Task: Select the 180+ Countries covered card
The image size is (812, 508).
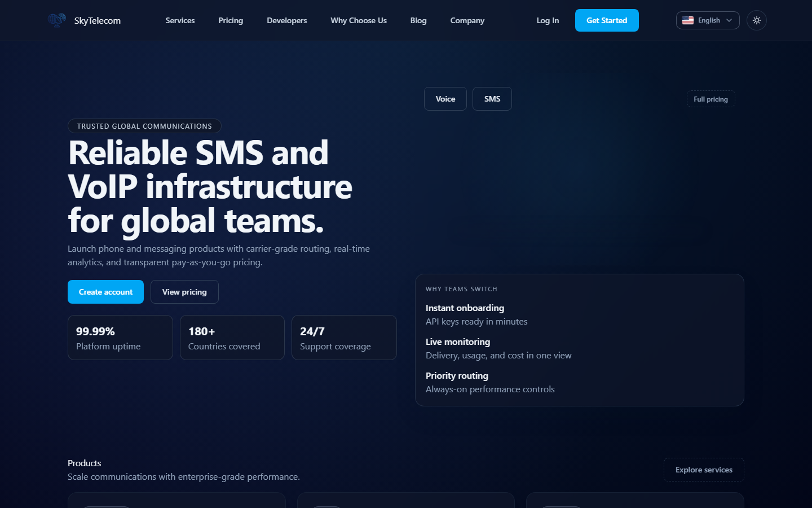Action: 232,338
